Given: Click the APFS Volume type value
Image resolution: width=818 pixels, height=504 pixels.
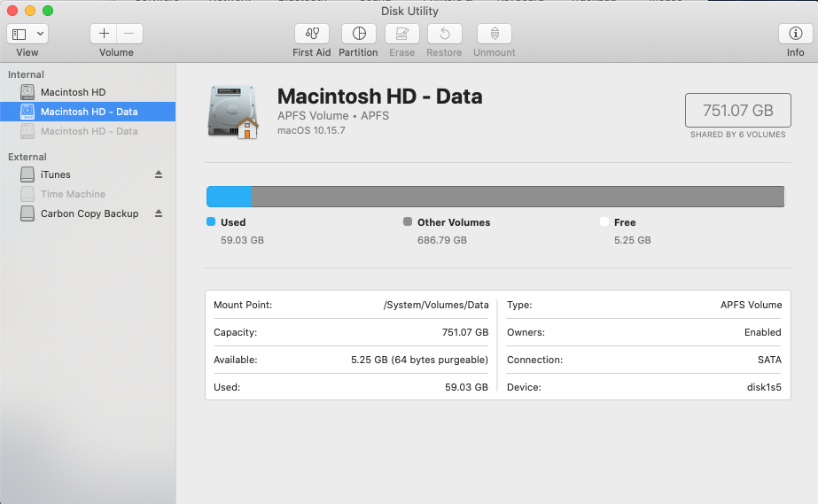Looking at the screenshot, I should pos(752,305).
